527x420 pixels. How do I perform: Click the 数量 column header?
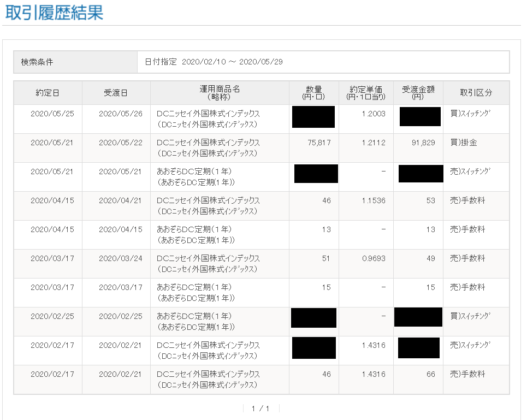coord(313,93)
